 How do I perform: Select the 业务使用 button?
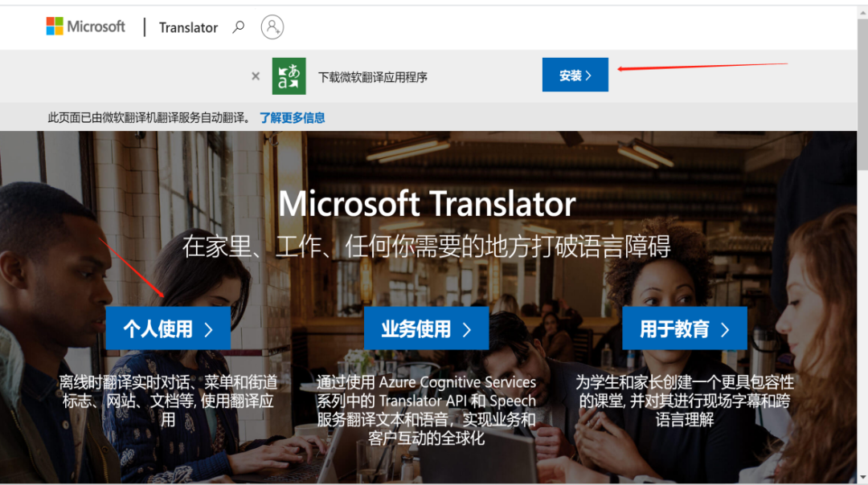(426, 329)
